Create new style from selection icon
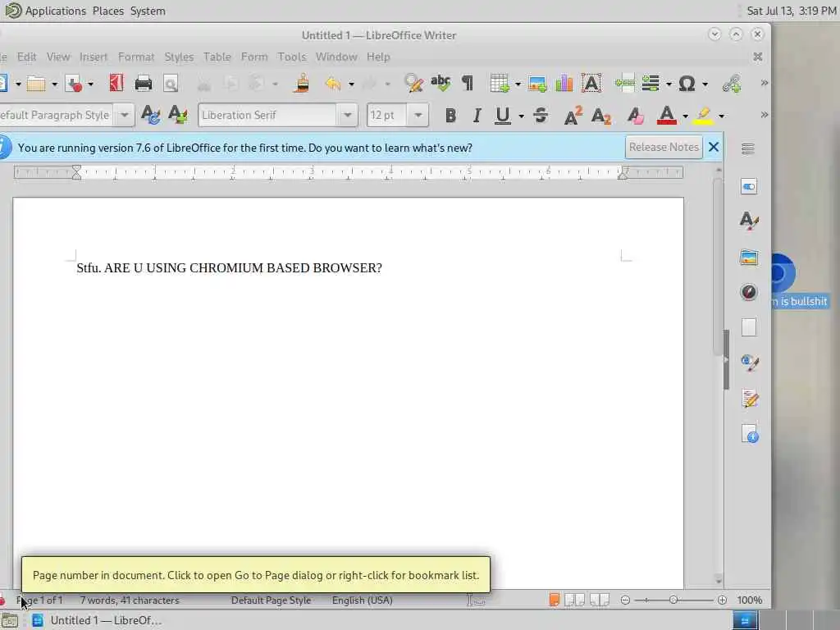The width and height of the screenshot is (840, 630). (x=177, y=115)
